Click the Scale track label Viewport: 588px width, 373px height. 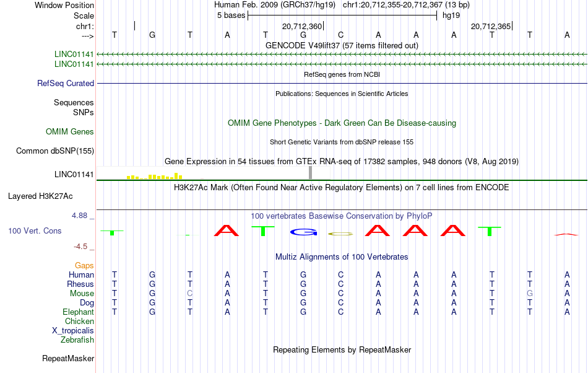click(x=84, y=15)
